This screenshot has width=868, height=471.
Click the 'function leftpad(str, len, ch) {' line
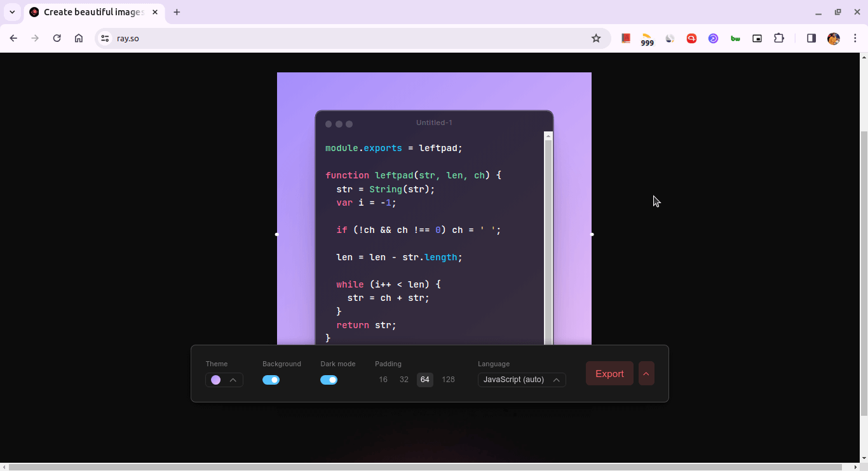tap(413, 175)
